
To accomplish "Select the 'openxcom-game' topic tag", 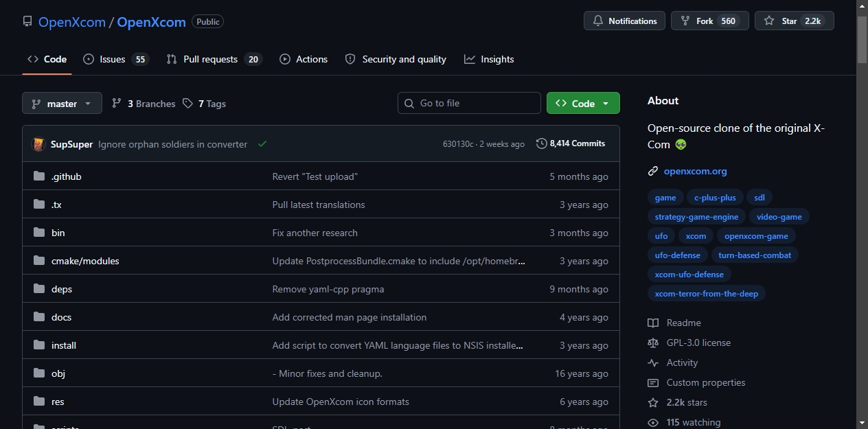I will click(756, 236).
